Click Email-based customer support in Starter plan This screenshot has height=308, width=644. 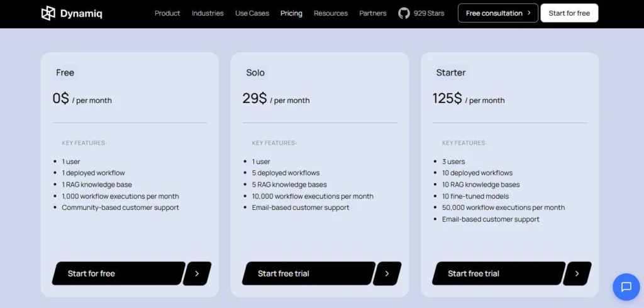(491, 219)
